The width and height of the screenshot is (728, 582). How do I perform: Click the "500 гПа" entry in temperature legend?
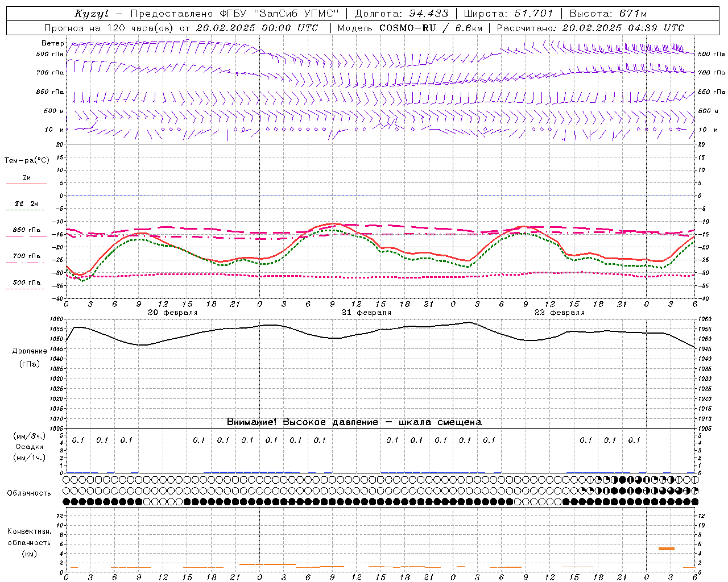point(27,282)
